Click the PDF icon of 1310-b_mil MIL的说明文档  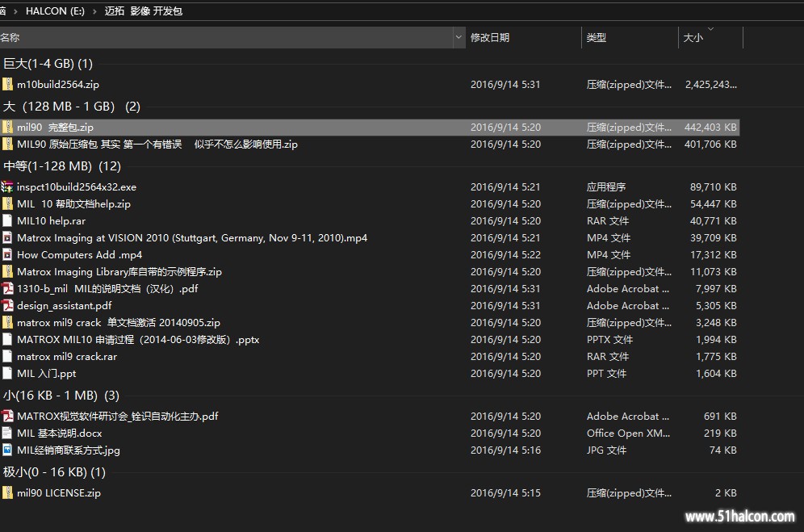pyautogui.click(x=7, y=288)
